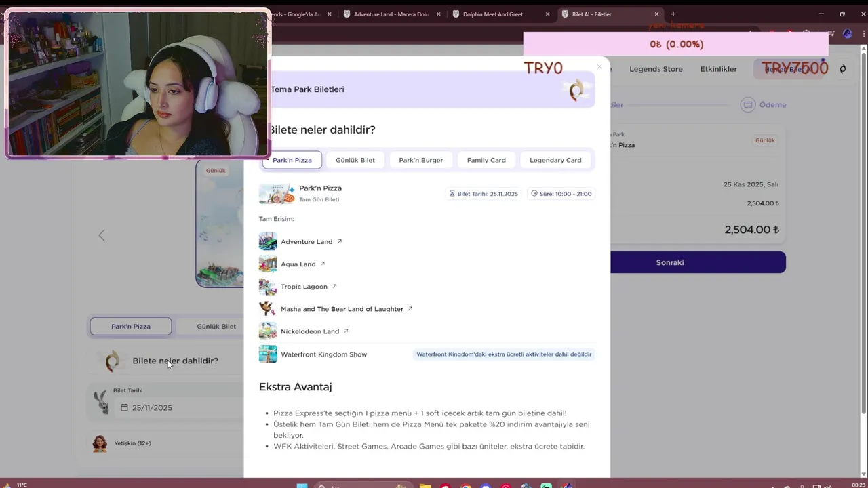
Task: Click the 25/11/2025 ticket date field
Action: [x=180, y=407]
